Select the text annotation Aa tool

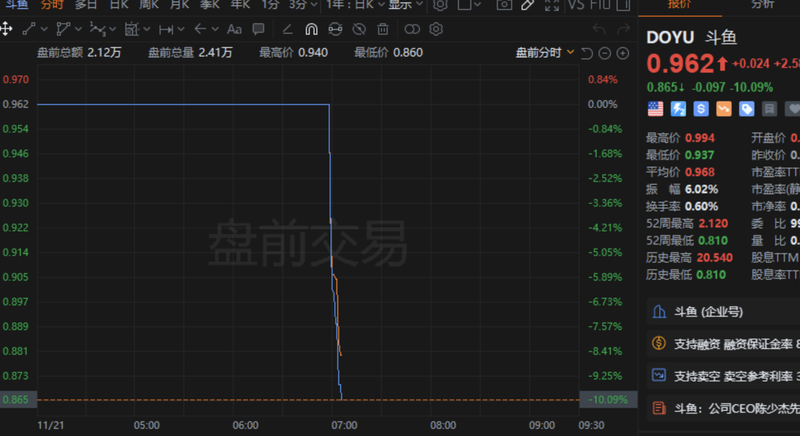[234, 29]
